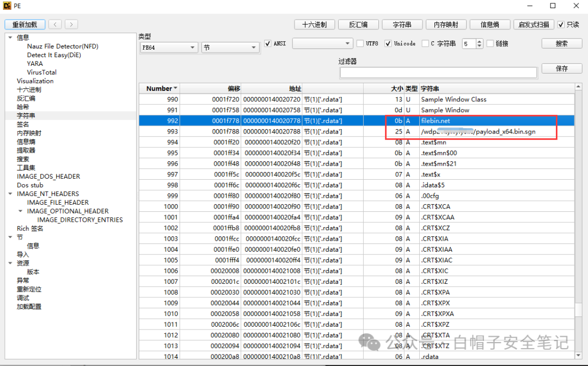Click the Detect It Easy title icon
The width and height of the screenshot is (588, 366).
7,5
